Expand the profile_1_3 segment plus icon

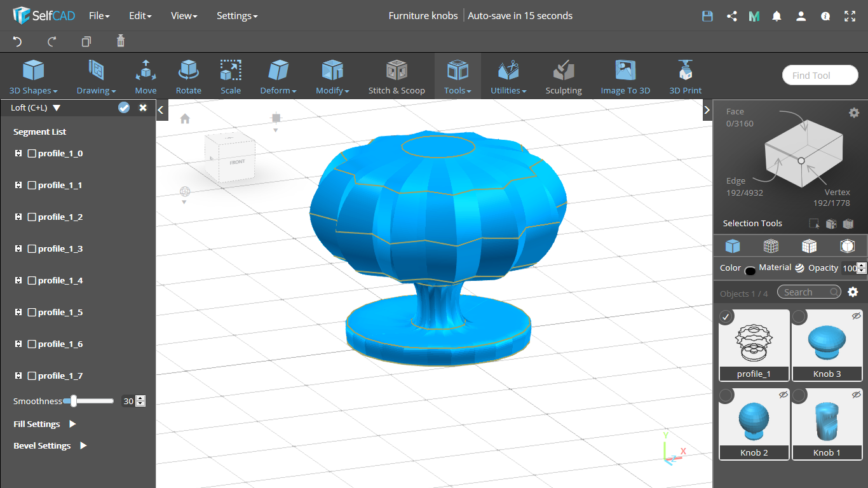coord(18,248)
